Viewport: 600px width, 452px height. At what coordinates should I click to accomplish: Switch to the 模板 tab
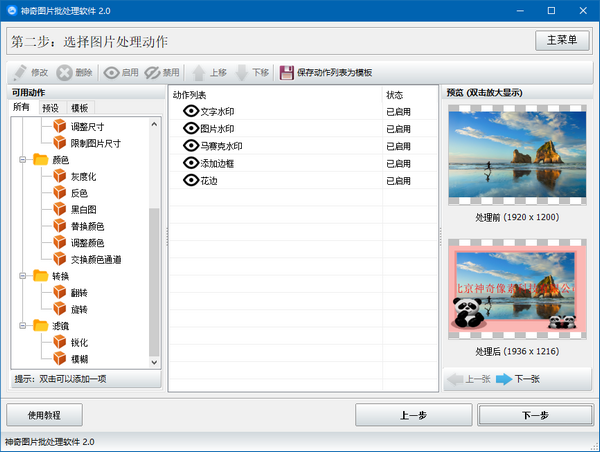coord(80,108)
